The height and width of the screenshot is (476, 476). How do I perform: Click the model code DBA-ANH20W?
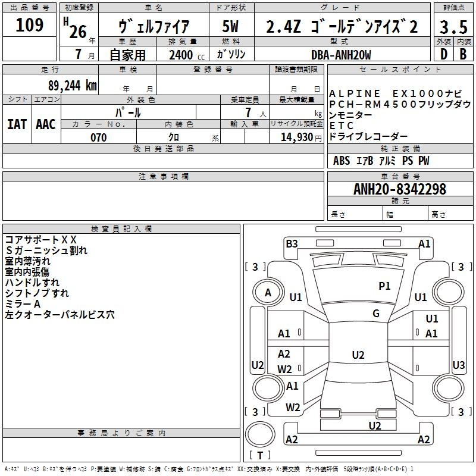(x=341, y=55)
